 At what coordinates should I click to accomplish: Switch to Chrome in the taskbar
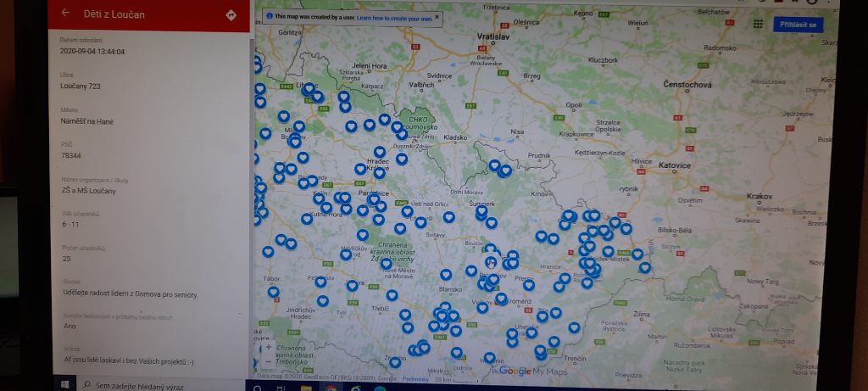point(331,388)
